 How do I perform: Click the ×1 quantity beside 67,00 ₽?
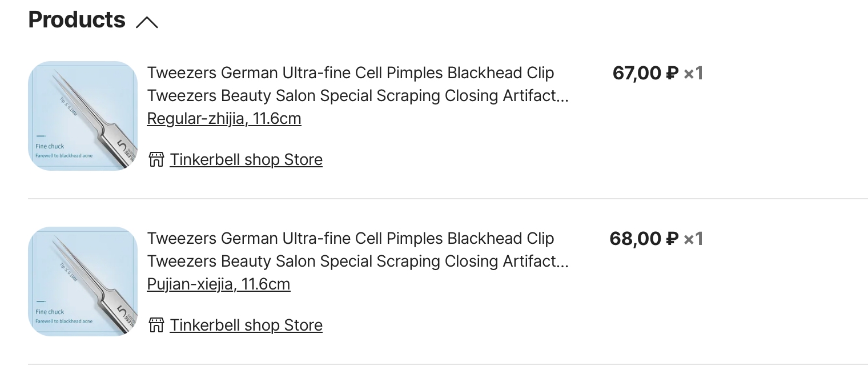tap(693, 73)
